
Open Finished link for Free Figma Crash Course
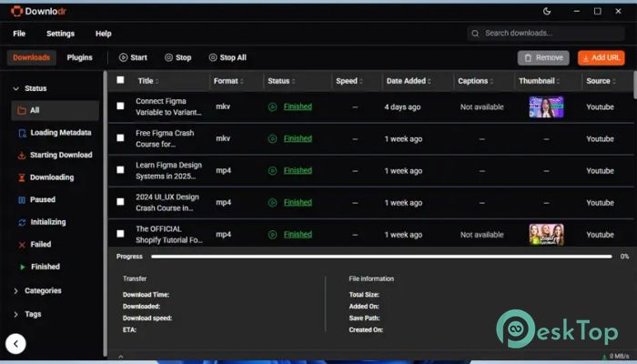click(x=298, y=139)
